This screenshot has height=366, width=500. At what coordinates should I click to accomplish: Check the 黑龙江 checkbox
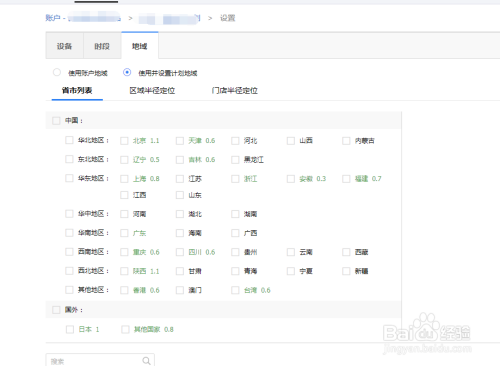235,160
